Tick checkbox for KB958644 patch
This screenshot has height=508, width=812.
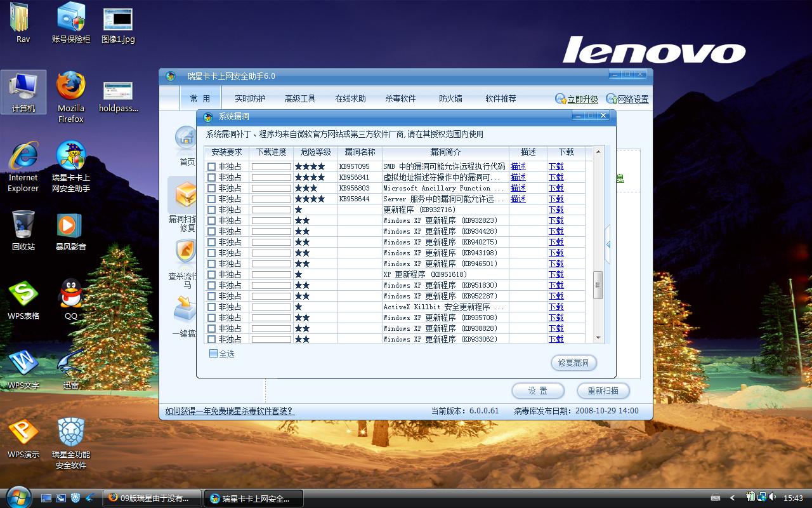click(x=212, y=199)
